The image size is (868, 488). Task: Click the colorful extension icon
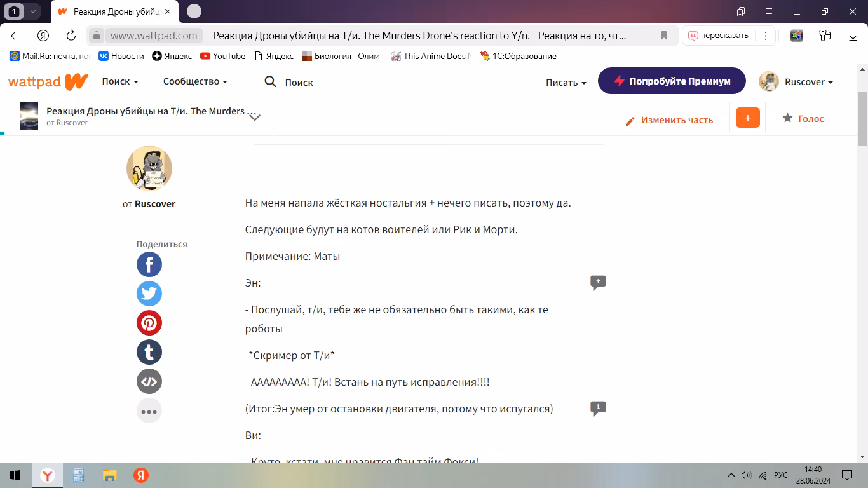pyautogui.click(x=797, y=36)
